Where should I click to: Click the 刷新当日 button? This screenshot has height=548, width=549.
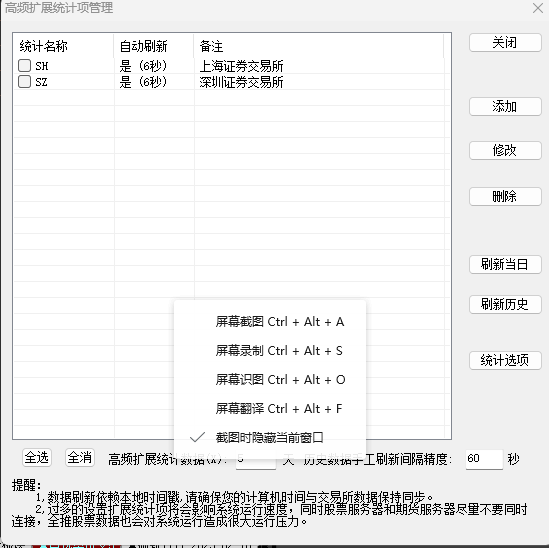505,264
